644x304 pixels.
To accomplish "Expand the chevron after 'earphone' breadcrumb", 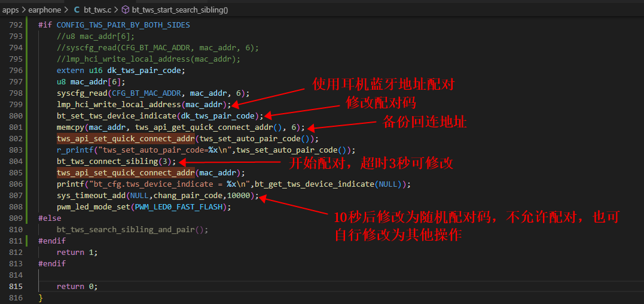I will pyautogui.click(x=66, y=10).
